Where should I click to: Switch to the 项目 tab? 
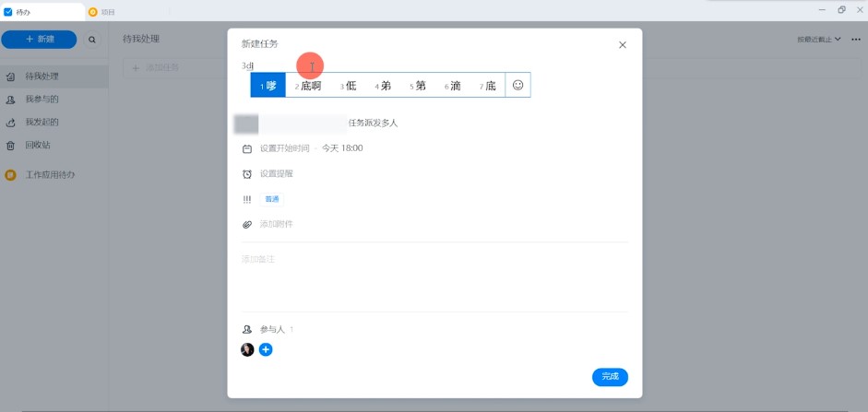coord(101,12)
